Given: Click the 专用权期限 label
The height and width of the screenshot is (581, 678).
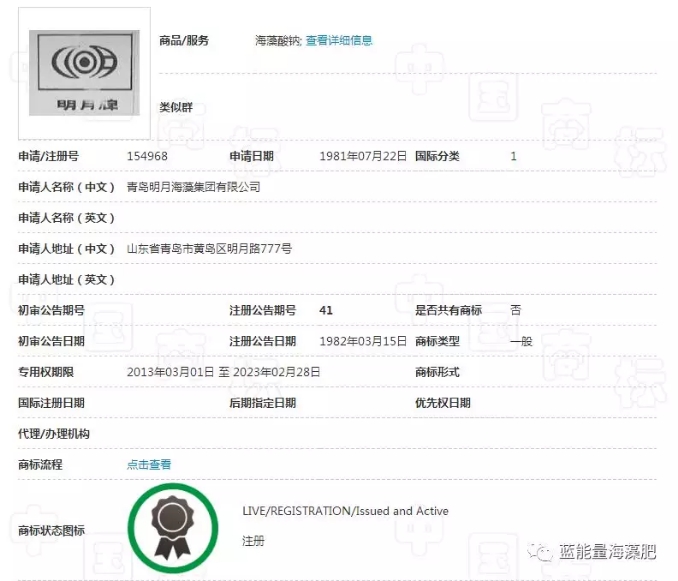Looking at the screenshot, I should pos(46,372).
